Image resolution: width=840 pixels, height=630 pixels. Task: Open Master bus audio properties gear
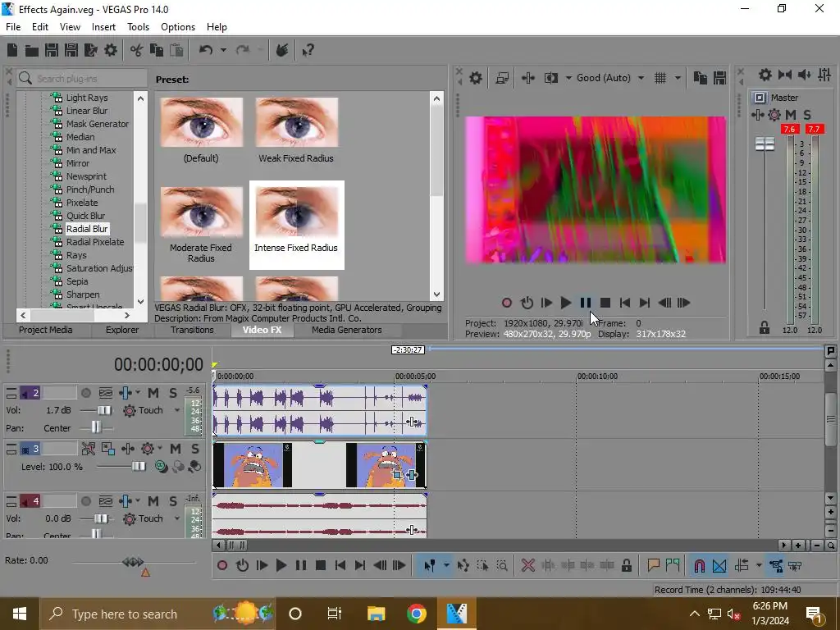pos(765,75)
